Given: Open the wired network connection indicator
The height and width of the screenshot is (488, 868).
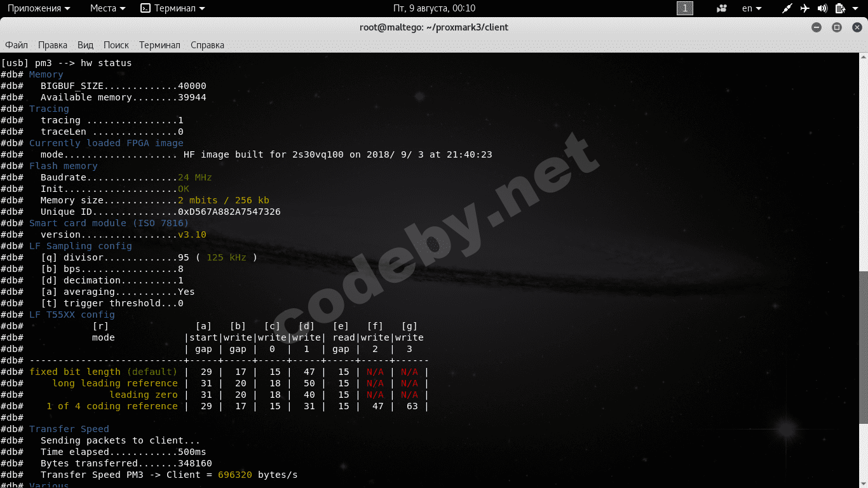Looking at the screenshot, I should click(x=787, y=8).
